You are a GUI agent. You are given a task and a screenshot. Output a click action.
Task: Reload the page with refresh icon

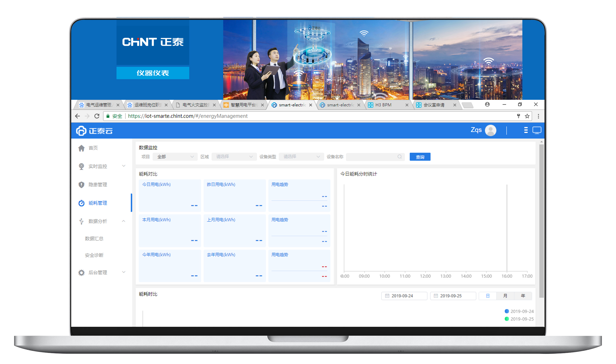click(x=97, y=116)
